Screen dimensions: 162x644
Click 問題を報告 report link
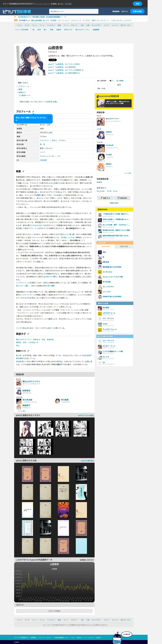tap(114, 203)
